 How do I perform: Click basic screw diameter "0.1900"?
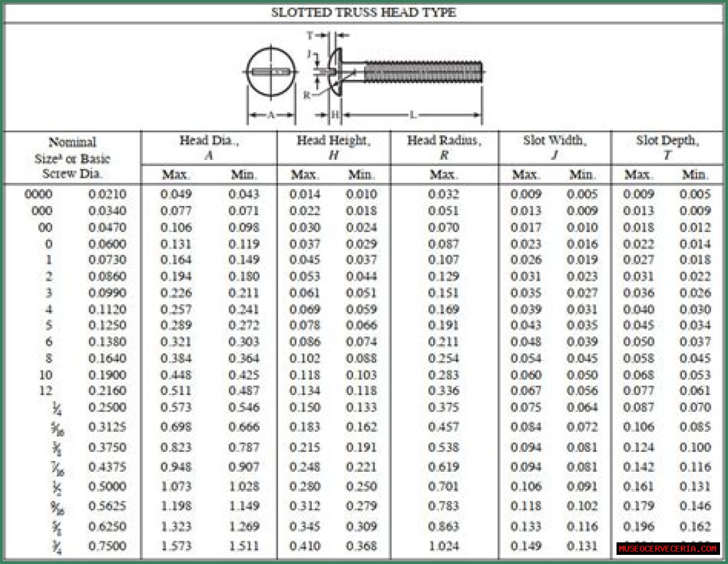click(107, 375)
